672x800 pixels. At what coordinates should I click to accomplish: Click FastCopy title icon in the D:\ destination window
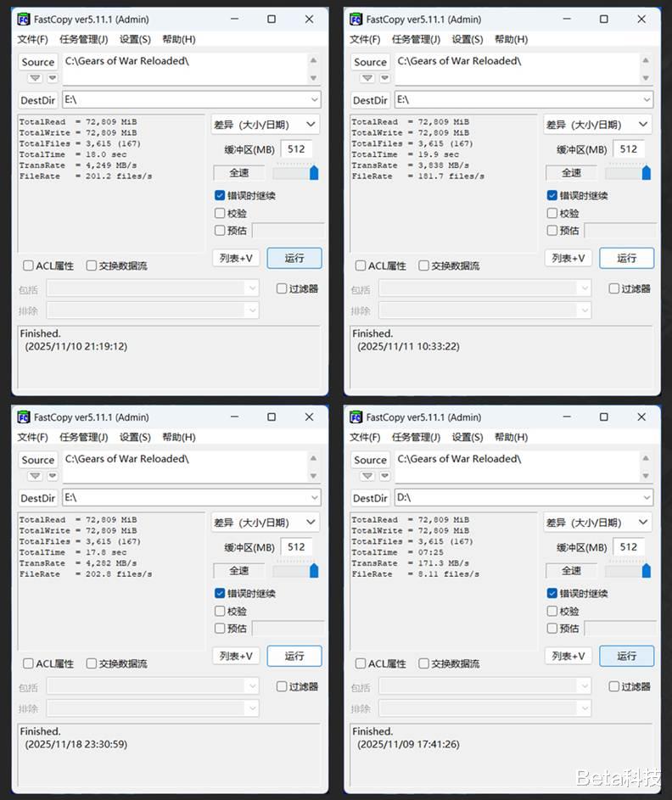pyautogui.click(x=356, y=417)
